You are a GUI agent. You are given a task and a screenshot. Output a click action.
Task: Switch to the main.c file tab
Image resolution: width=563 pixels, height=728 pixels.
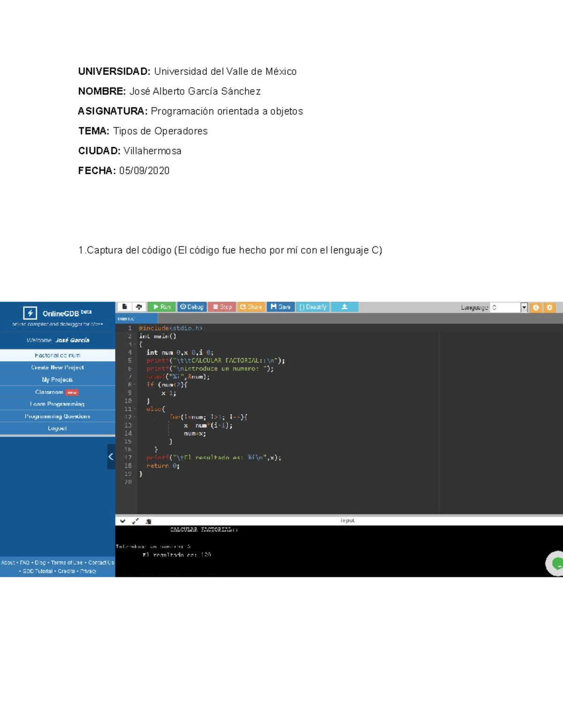coord(126,319)
